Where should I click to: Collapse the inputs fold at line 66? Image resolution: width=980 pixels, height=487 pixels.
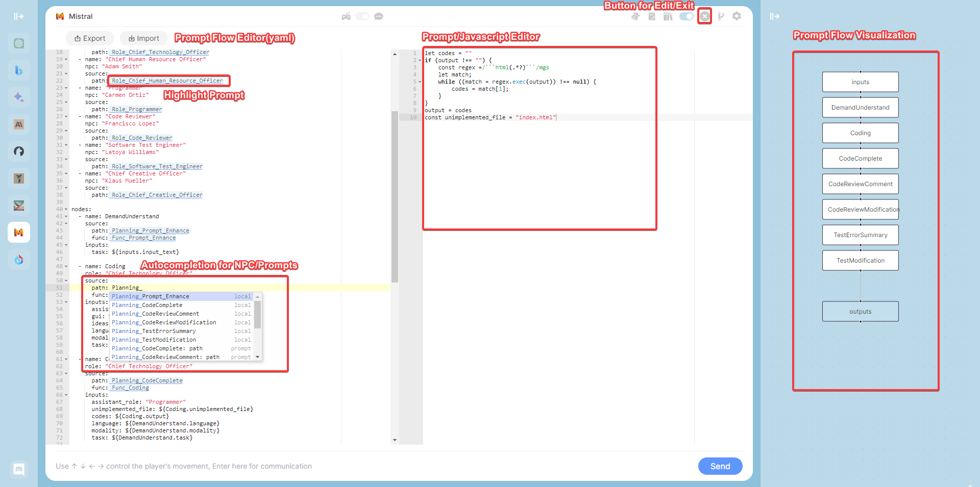(66, 395)
